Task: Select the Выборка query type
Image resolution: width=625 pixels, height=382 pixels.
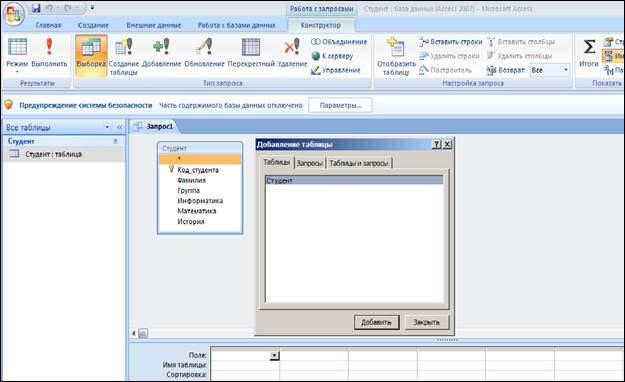Action: click(x=91, y=55)
